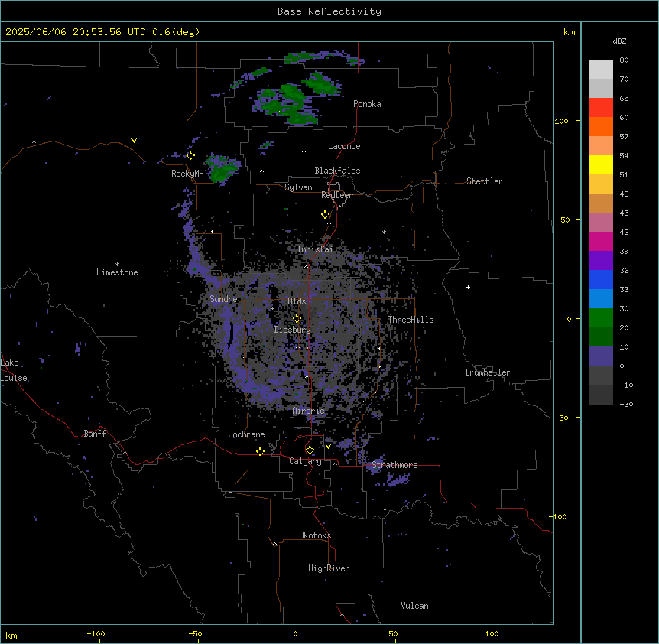Select the dark green 10 to 20 dBZ swatch
The height and width of the screenshot is (644, 659).
tap(601, 337)
